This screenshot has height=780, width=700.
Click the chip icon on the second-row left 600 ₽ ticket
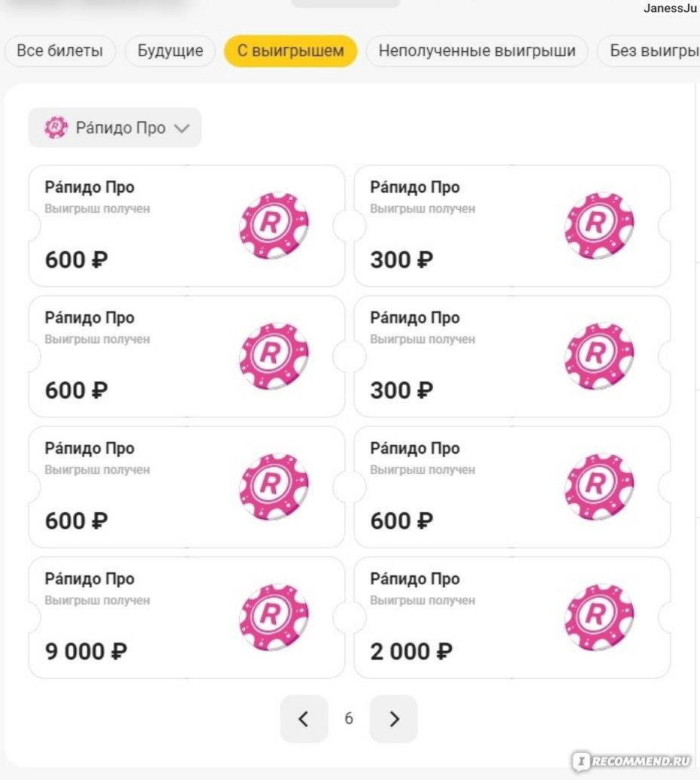274,355
